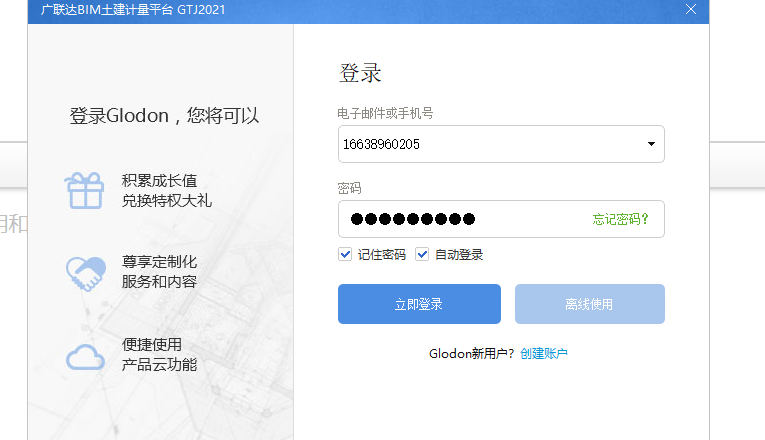765x440 pixels.
Task: Click the 登录 heading
Action: 360,73
